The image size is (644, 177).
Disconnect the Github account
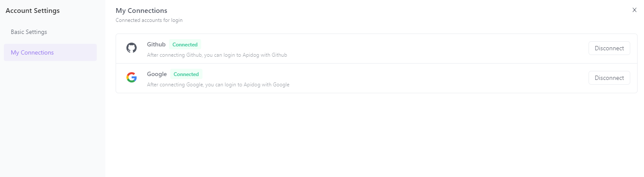coord(609,48)
